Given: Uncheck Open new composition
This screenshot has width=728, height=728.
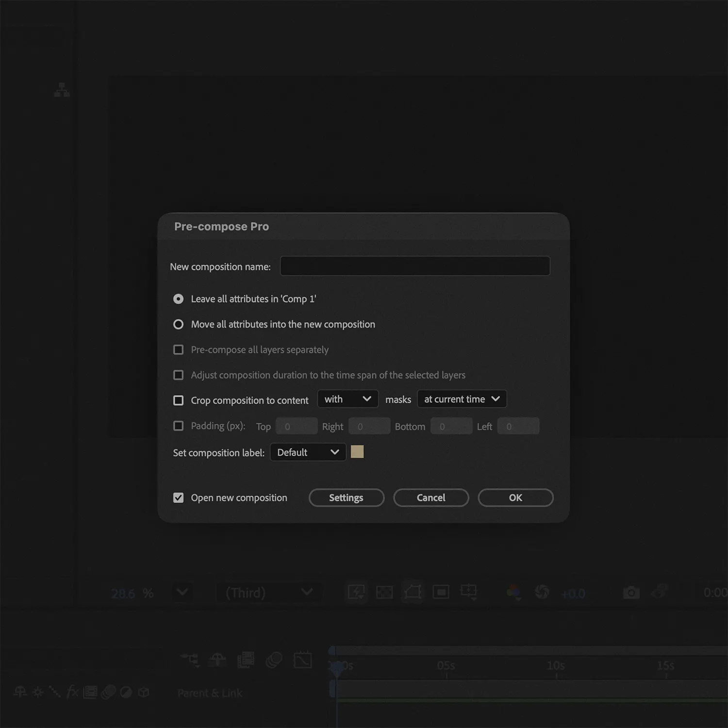Looking at the screenshot, I should tap(179, 498).
